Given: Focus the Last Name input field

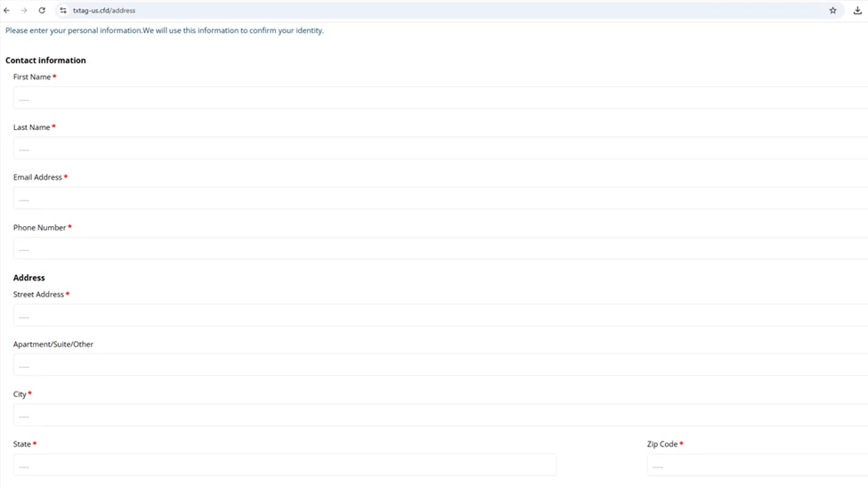Looking at the screenshot, I should click(x=441, y=149).
